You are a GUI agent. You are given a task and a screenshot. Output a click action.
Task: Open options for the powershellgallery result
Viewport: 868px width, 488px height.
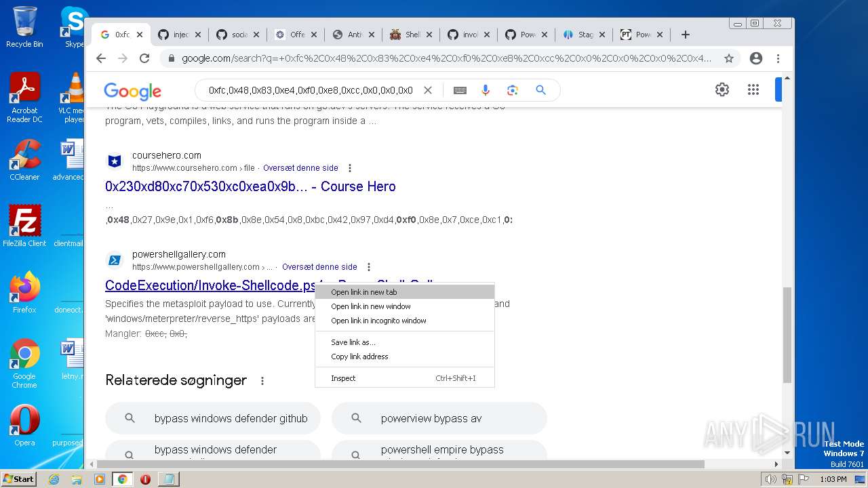click(x=369, y=267)
